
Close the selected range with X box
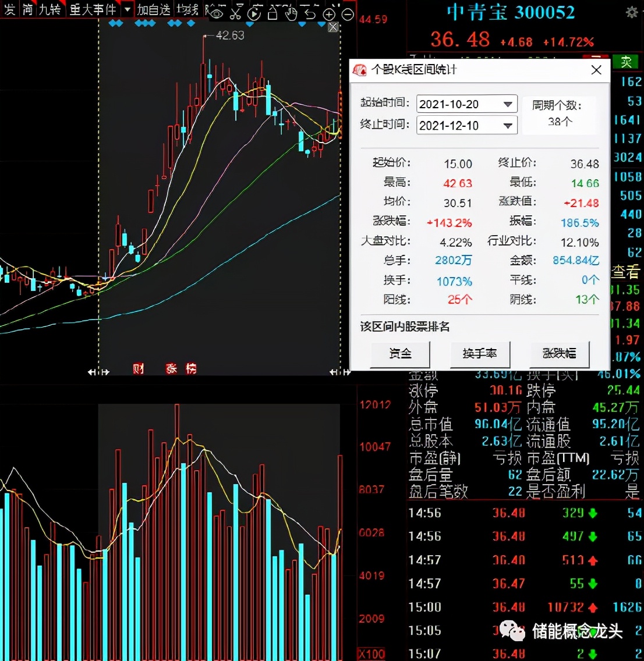333,27
